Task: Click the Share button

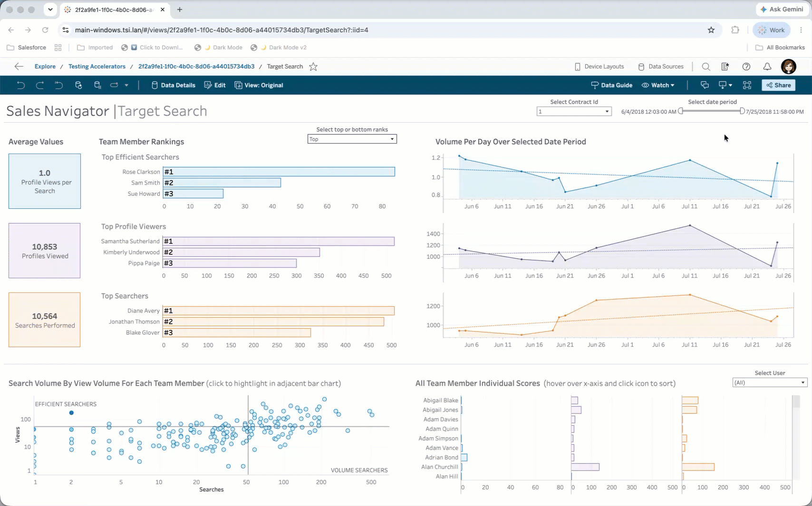Action: pyautogui.click(x=779, y=85)
